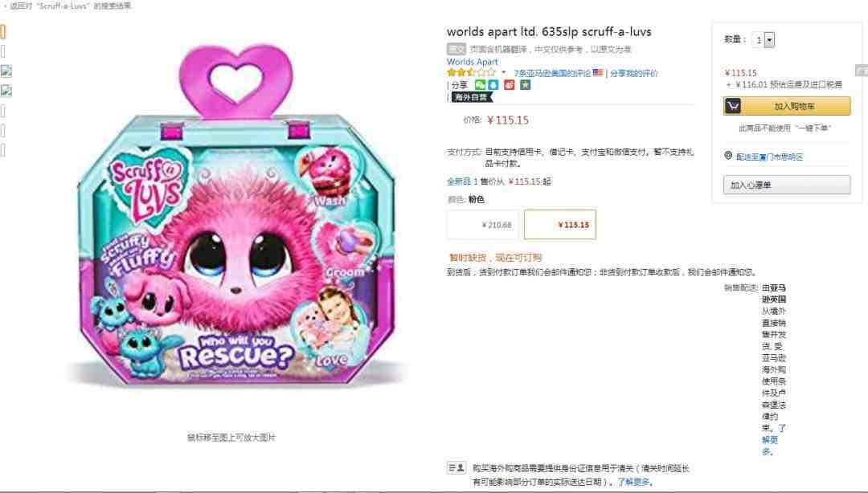Click the shopping cart icon on add-to-cart button

coord(733,106)
